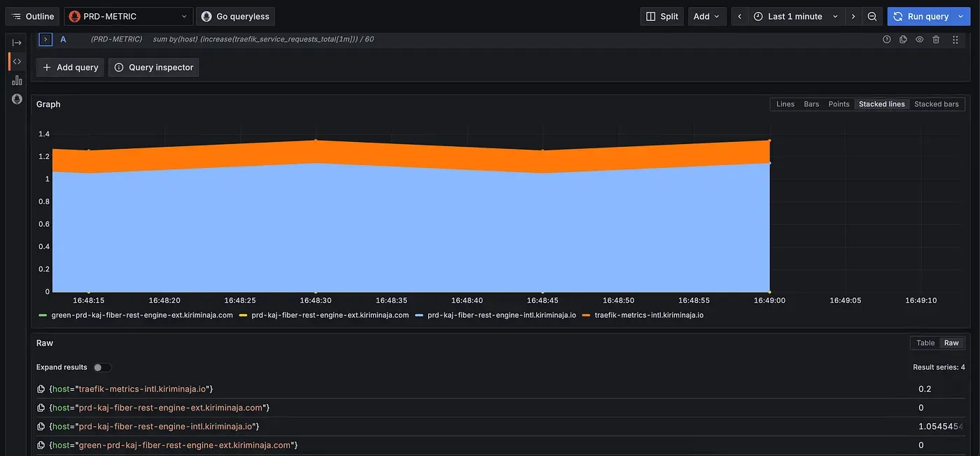Delete query A using the trash icon

click(x=936, y=40)
